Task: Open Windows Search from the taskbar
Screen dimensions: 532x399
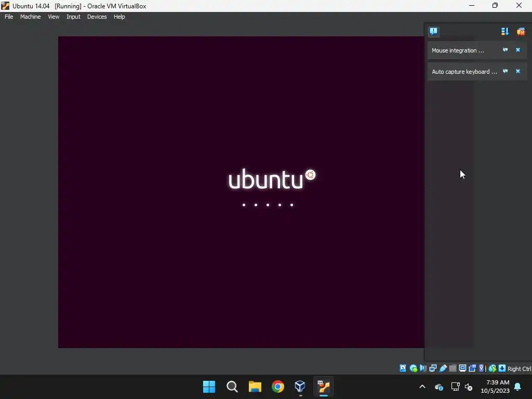Action: point(232,387)
